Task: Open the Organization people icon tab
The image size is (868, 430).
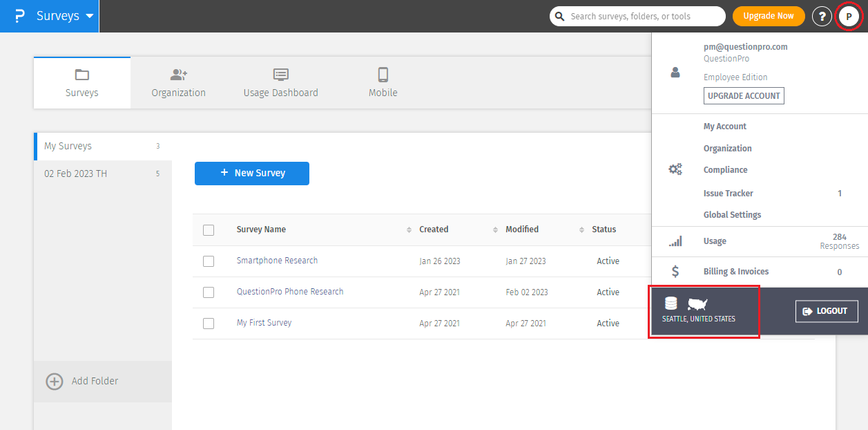Action: [179, 75]
